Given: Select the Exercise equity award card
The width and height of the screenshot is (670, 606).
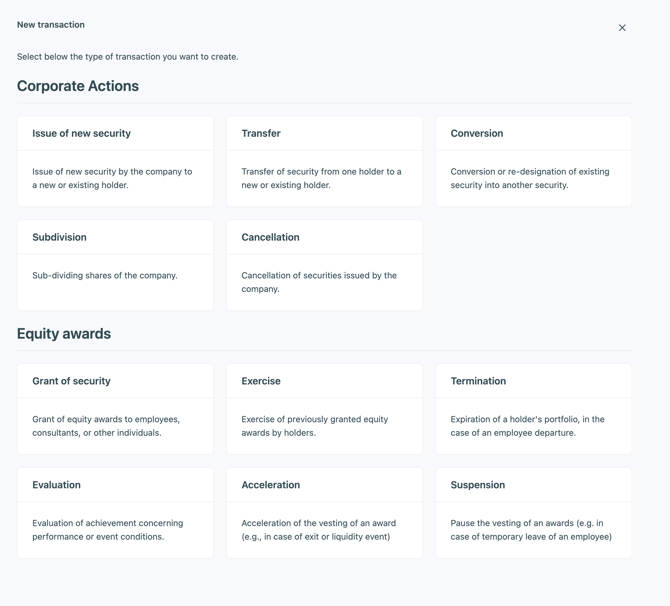Looking at the screenshot, I should tap(324, 408).
